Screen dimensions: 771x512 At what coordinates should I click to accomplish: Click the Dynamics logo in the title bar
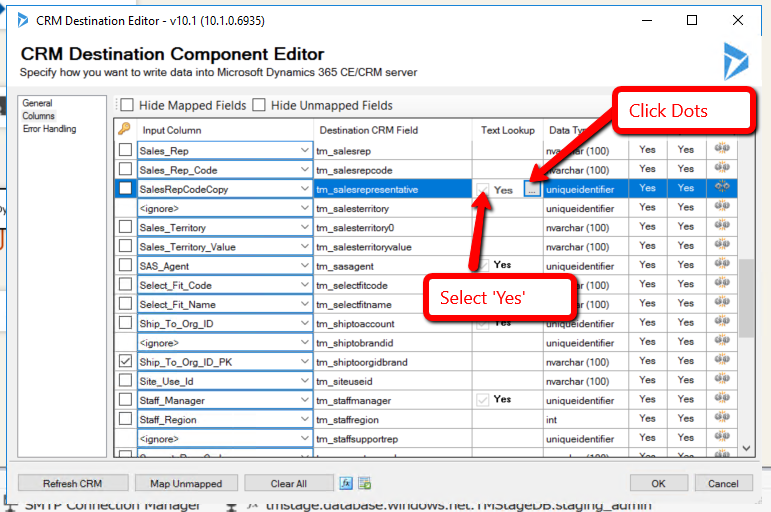22,20
